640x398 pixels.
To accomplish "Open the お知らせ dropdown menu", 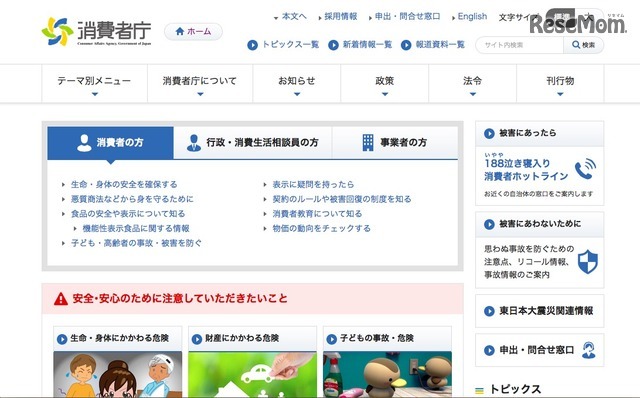I will pos(297,84).
